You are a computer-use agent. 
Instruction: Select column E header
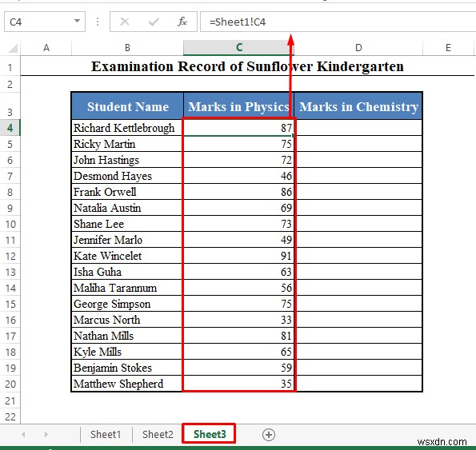pos(448,48)
